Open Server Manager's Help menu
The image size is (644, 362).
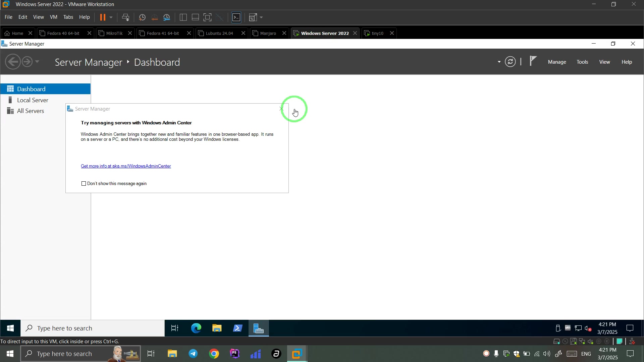tap(627, 62)
